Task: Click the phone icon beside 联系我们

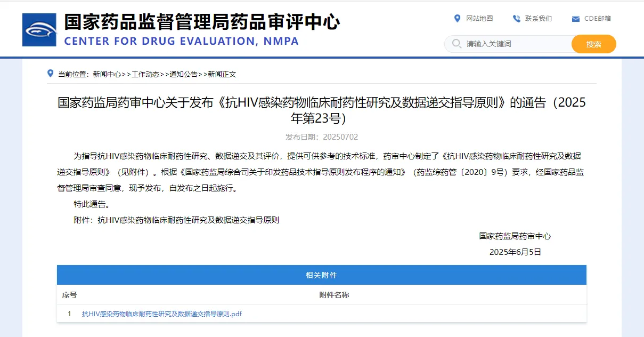Action: pyautogui.click(x=516, y=19)
